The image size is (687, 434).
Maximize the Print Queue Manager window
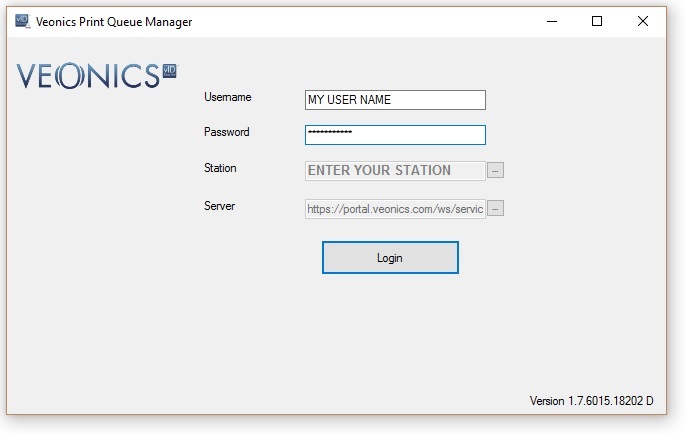[597, 21]
